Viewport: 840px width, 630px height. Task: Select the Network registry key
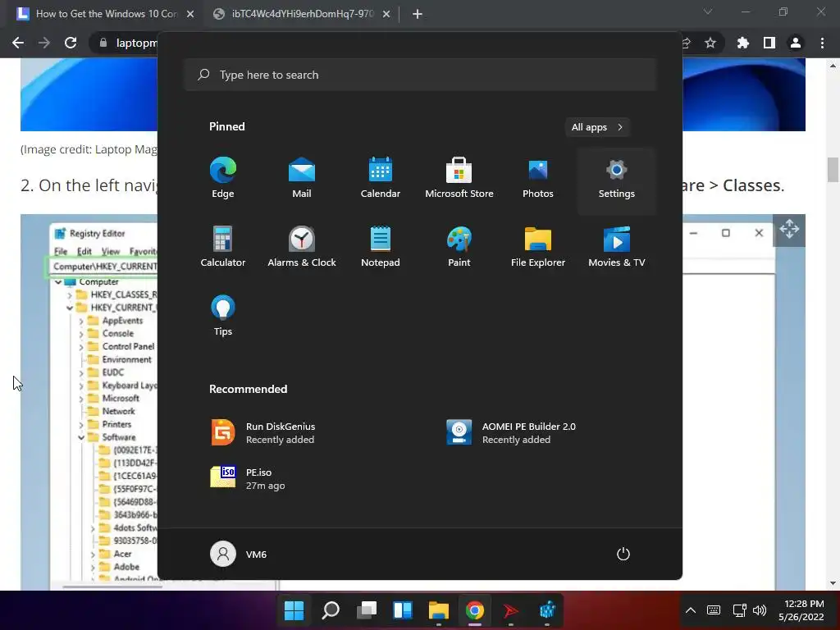tap(118, 412)
